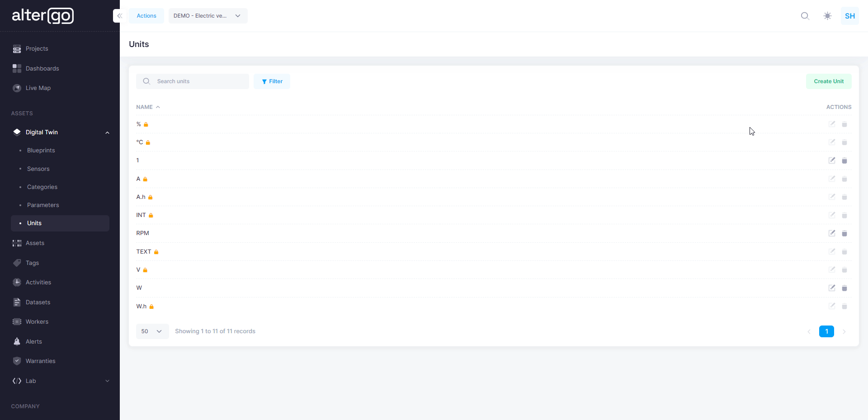The width and height of the screenshot is (868, 420).
Task: Click the Create Unit button
Action: [x=829, y=81]
